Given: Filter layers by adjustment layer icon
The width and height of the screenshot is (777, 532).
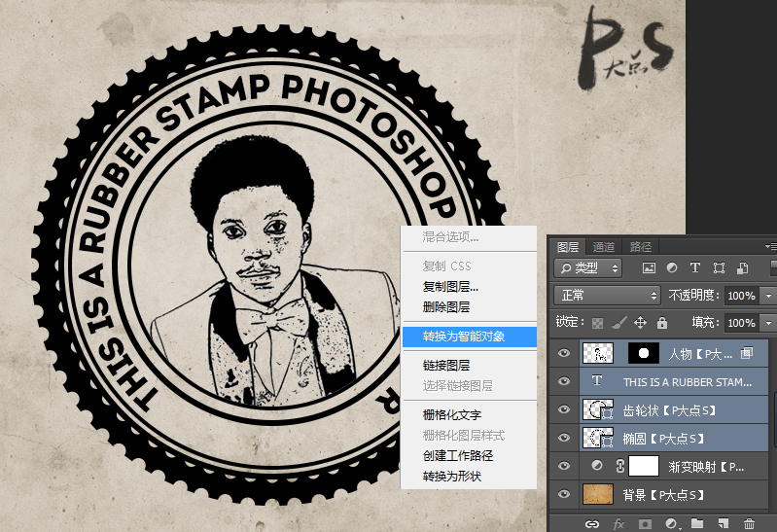Looking at the screenshot, I should [672, 267].
